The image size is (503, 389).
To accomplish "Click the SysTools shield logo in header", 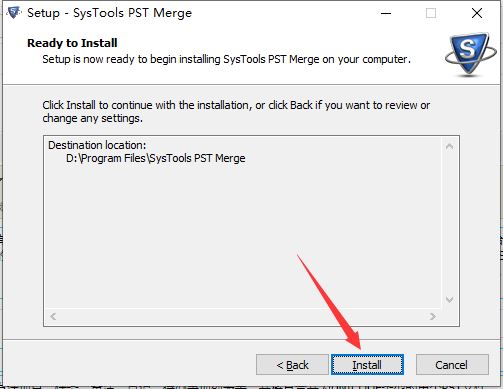I will [x=471, y=54].
